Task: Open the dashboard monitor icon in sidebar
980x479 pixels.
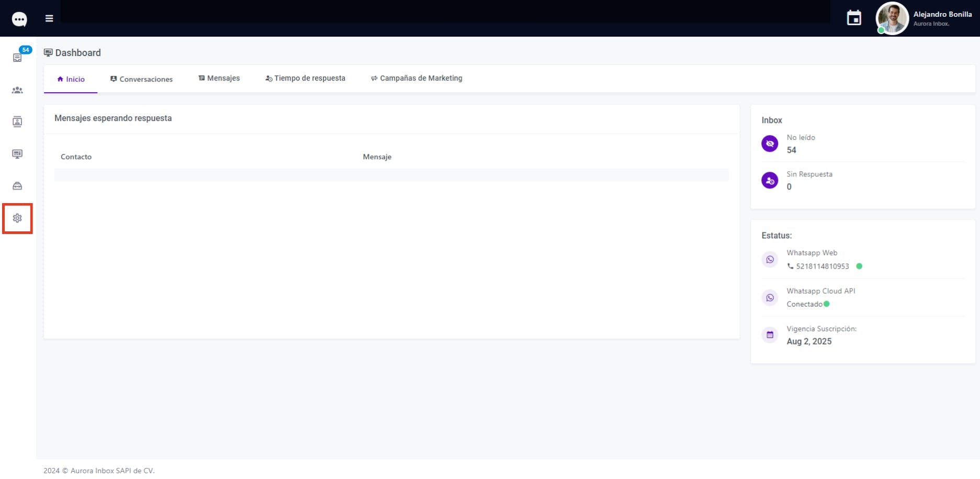Action: click(x=17, y=154)
